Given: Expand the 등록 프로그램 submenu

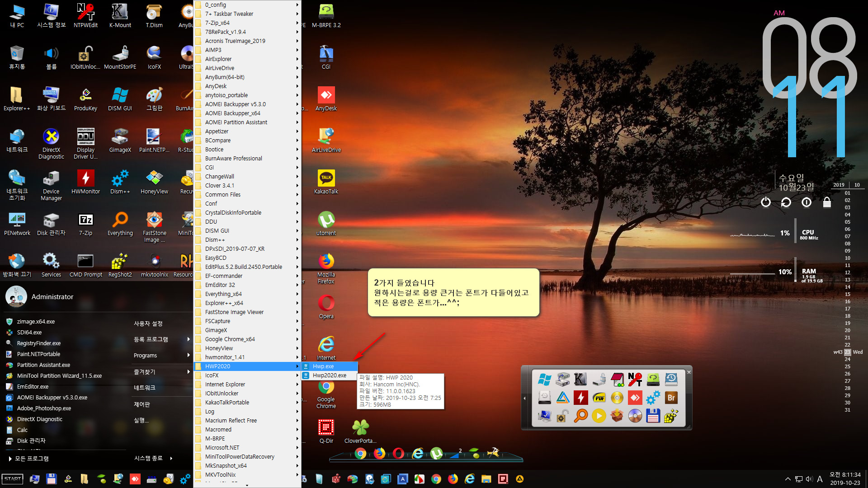Looking at the screenshot, I should pos(161,339).
